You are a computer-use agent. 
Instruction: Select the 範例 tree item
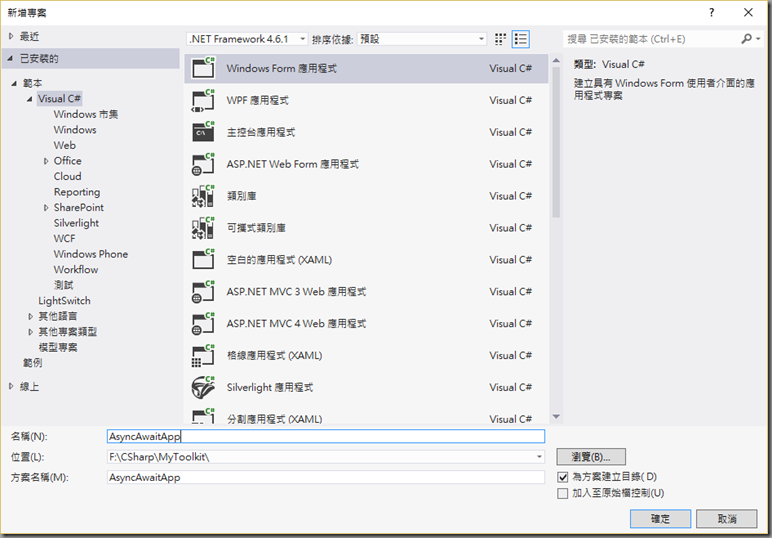pyautogui.click(x=32, y=363)
